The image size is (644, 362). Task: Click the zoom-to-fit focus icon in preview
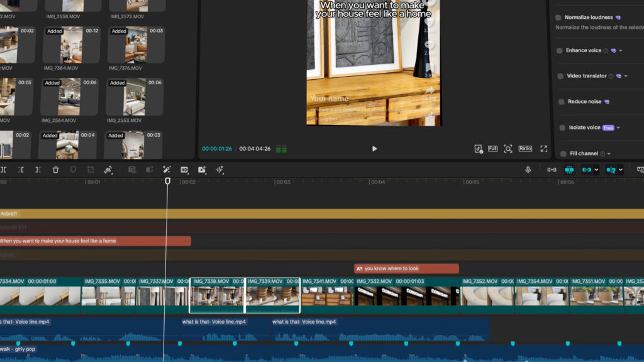click(508, 148)
